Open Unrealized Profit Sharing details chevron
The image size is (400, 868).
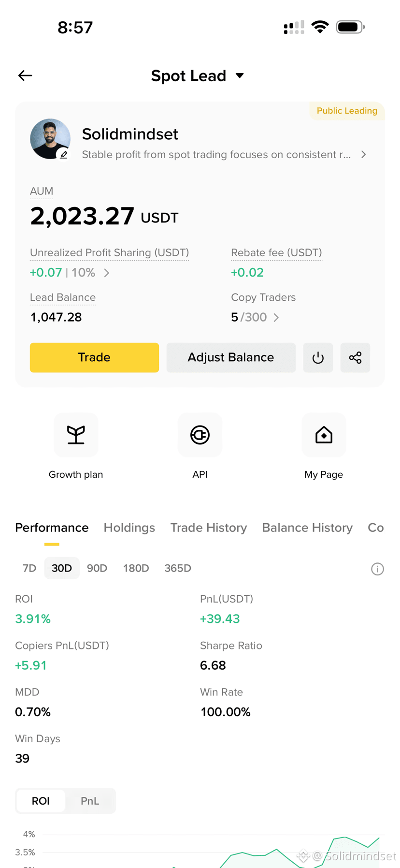107,273
